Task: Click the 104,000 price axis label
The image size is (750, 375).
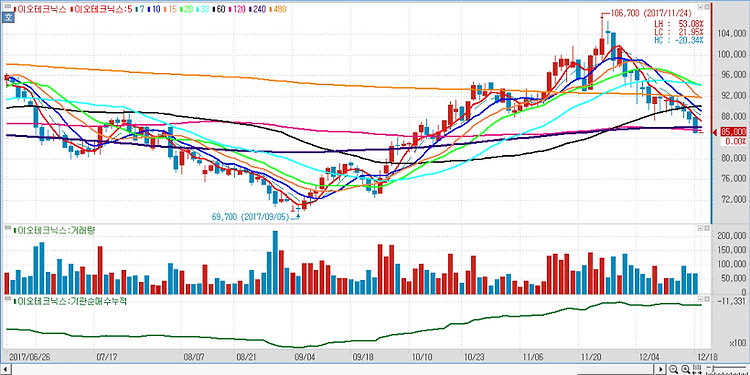Action: point(732,33)
